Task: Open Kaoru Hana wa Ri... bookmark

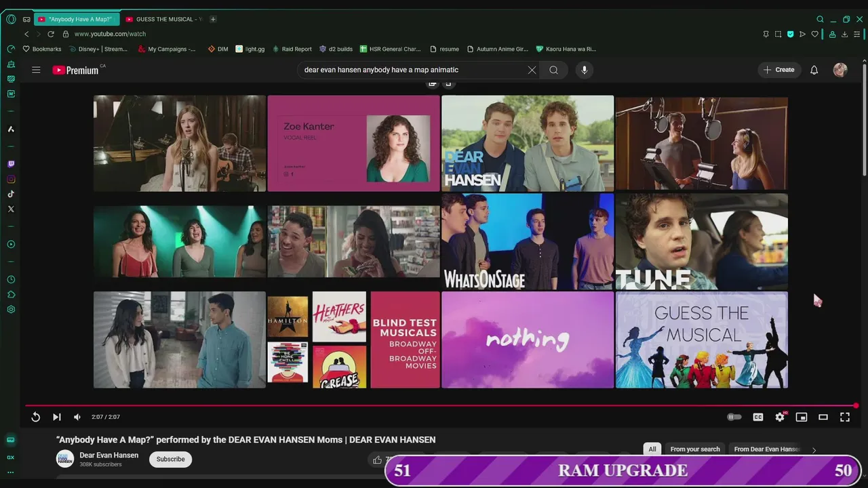Action: 566,49
